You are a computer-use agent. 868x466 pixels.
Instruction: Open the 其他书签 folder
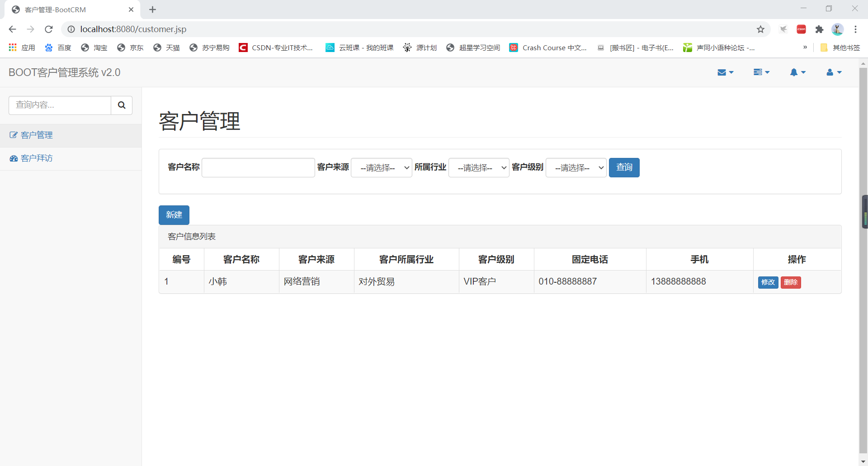coord(840,48)
